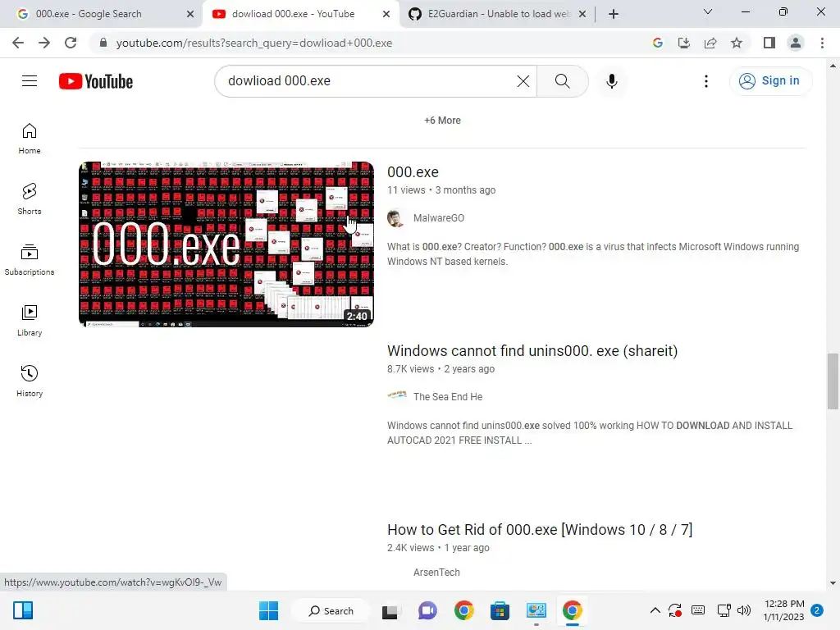Open Windows cannot find unins000. exe video
The width and height of the screenshot is (840, 630).
532,351
